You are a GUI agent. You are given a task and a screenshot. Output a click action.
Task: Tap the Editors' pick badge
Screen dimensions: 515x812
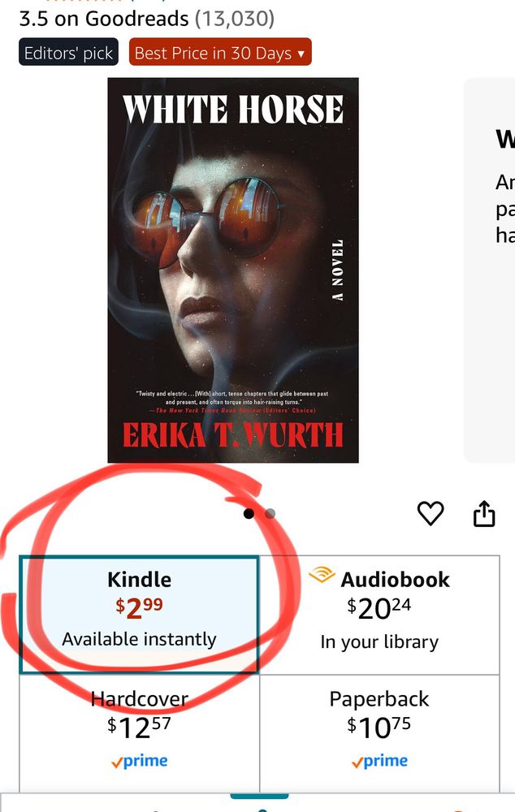click(x=68, y=52)
